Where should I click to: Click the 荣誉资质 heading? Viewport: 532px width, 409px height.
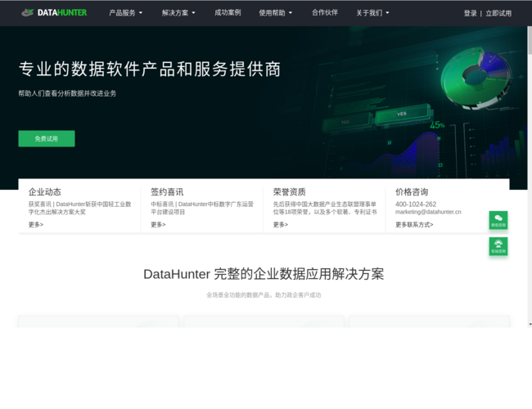[x=290, y=192]
